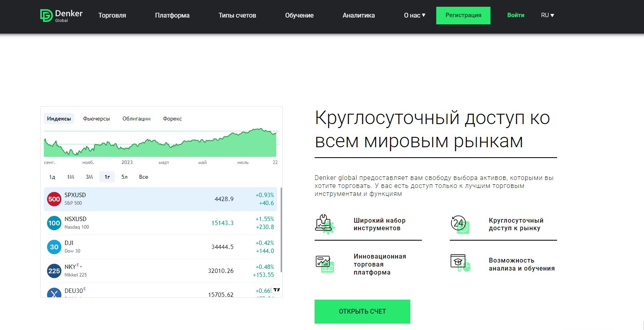Click the +0.48% change value
The image size is (644, 330).
[x=265, y=267]
